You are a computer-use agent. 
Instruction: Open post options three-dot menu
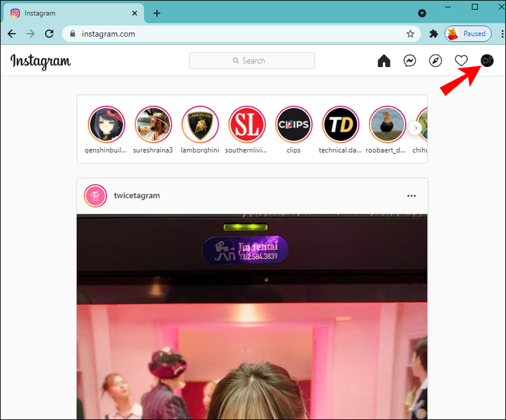[x=411, y=196]
